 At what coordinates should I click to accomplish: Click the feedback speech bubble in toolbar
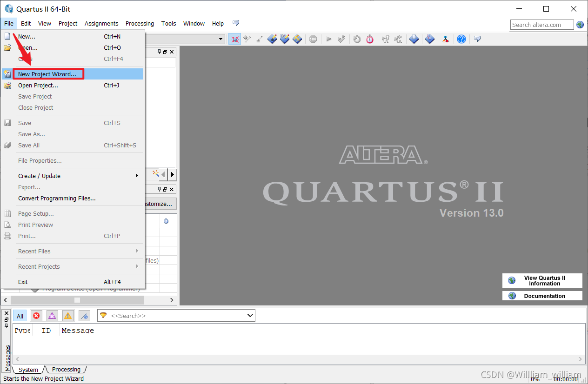[477, 39]
